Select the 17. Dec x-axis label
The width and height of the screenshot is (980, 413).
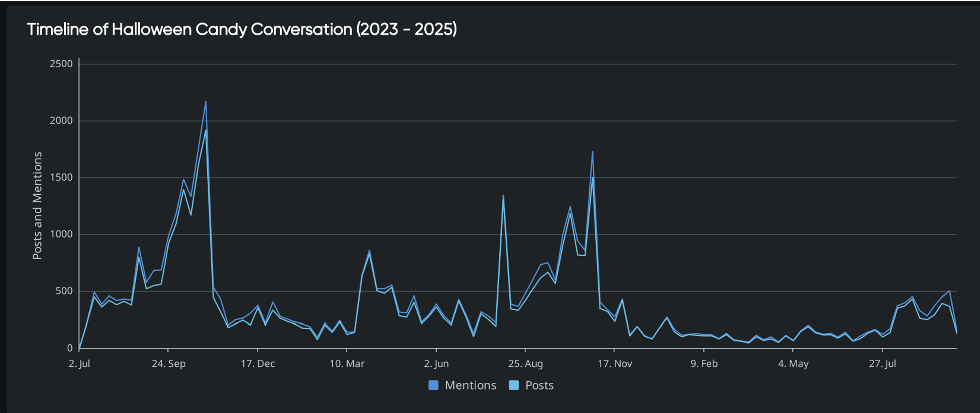[258, 364]
